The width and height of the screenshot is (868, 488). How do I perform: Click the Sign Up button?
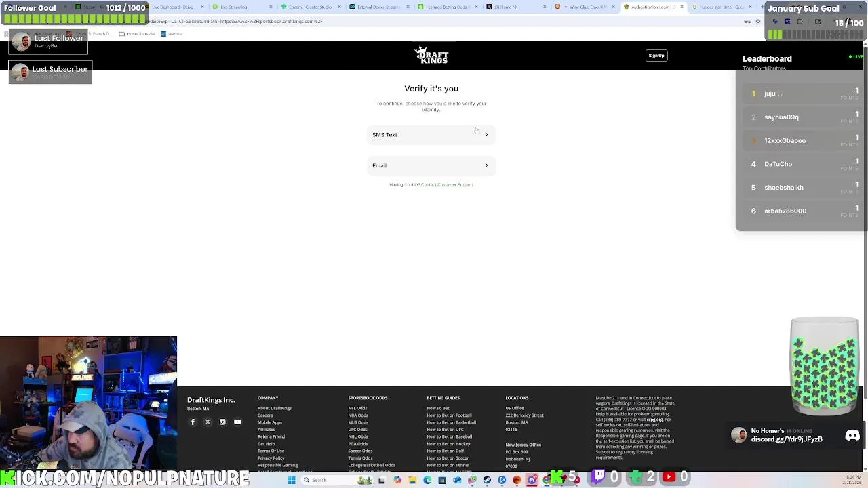(x=656, y=56)
